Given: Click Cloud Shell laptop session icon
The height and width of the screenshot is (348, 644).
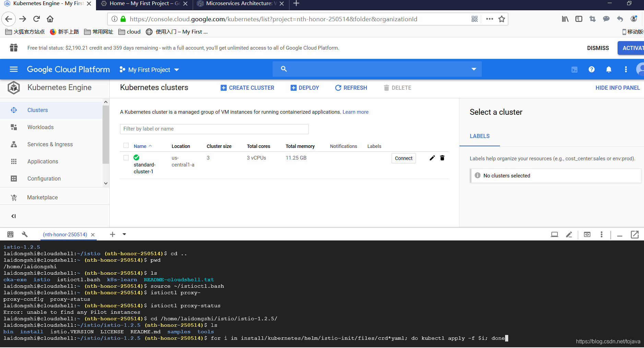Looking at the screenshot, I should [554, 235].
